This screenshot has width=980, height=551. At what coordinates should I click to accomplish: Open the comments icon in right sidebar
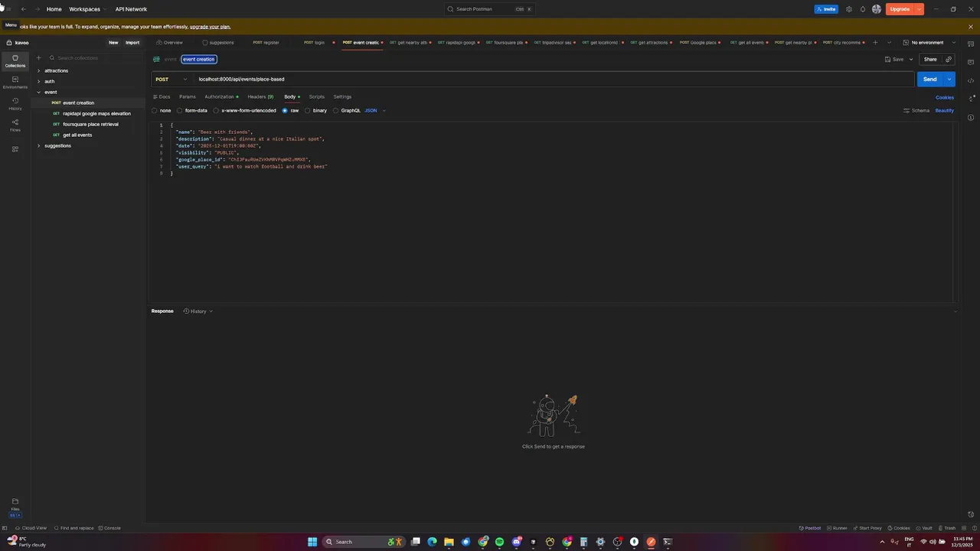click(971, 62)
